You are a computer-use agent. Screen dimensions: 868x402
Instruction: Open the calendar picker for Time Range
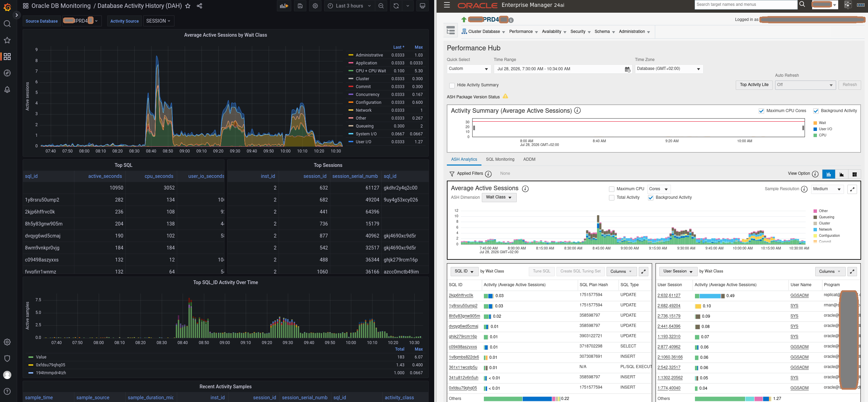[627, 69]
